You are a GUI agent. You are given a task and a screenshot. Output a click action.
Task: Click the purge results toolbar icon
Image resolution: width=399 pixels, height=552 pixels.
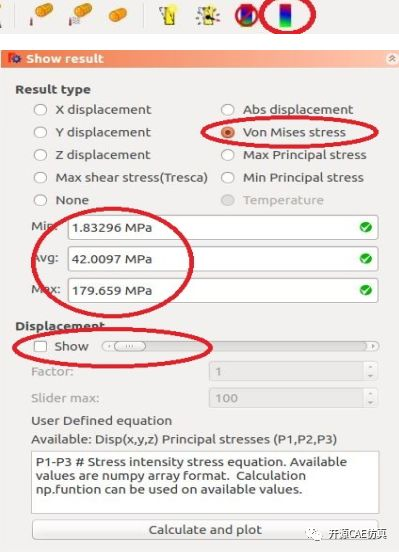[x=246, y=15]
